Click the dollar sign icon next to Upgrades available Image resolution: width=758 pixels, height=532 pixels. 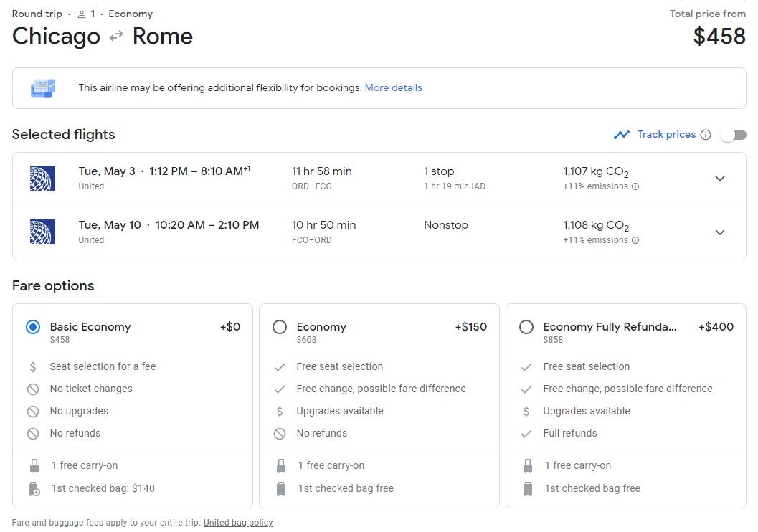pyautogui.click(x=280, y=411)
